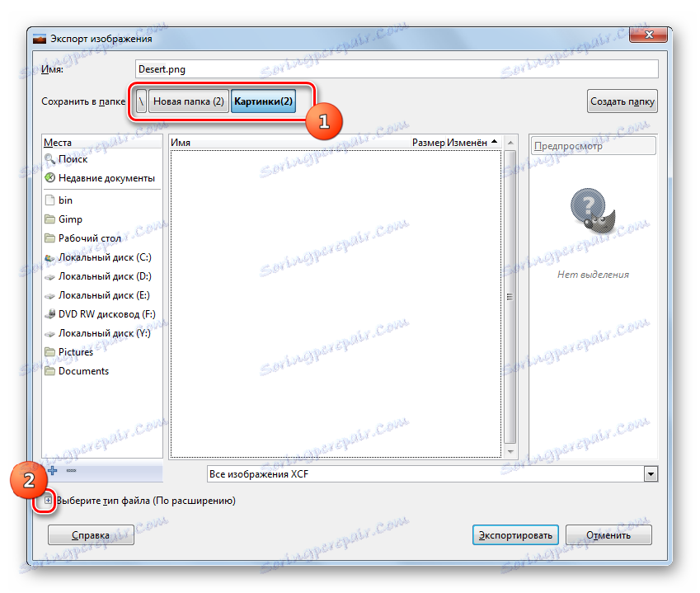Click the Pictures folder icon

(x=50, y=352)
